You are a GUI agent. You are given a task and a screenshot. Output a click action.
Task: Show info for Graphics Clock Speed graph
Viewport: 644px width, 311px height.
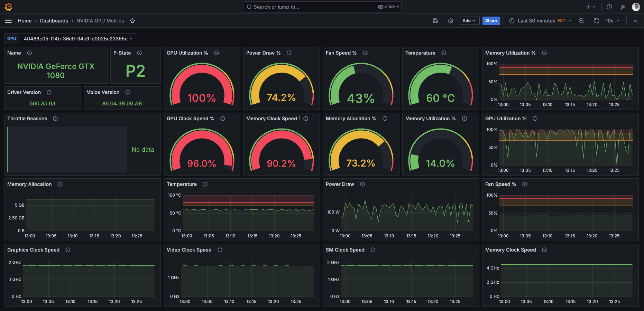click(68, 250)
